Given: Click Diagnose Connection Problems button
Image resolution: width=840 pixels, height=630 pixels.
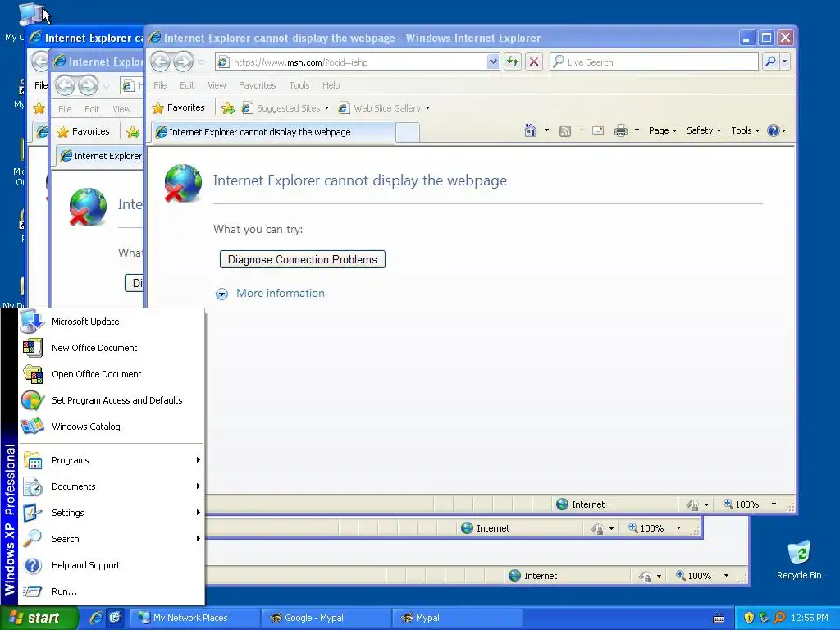Looking at the screenshot, I should [302, 259].
